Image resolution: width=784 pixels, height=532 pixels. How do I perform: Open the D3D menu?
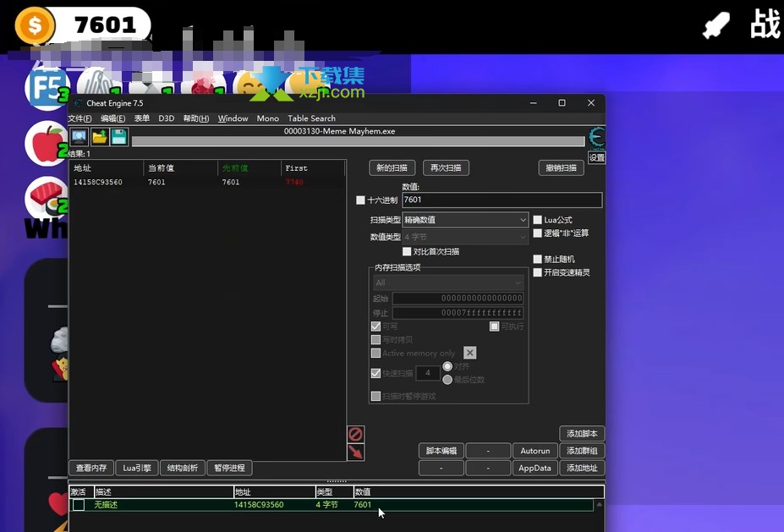click(x=167, y=118)
